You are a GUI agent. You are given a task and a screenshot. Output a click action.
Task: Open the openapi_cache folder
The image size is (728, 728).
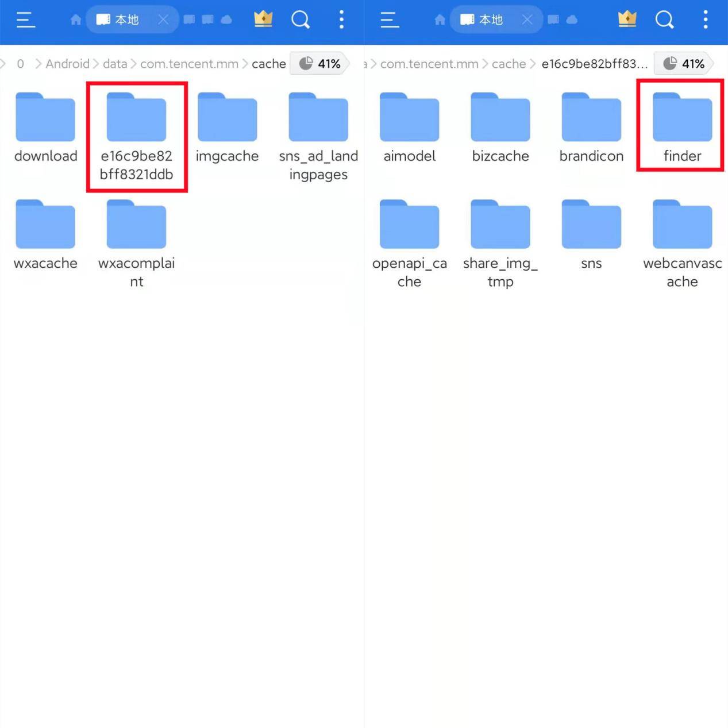[x=409, y=244]
